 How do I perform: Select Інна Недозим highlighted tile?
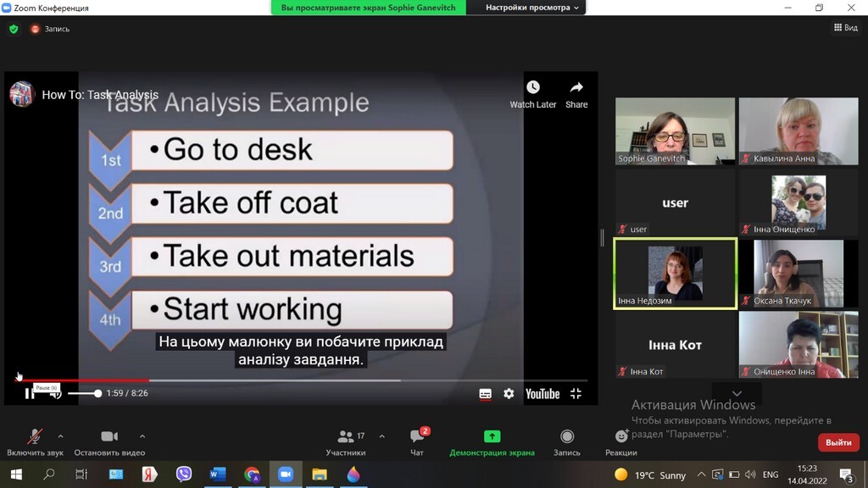tap(675, 274)
